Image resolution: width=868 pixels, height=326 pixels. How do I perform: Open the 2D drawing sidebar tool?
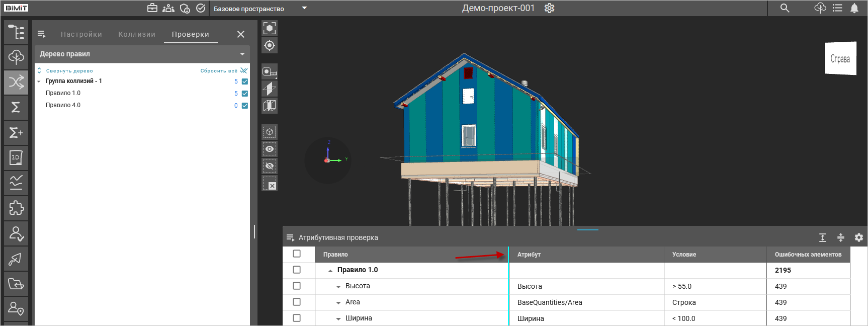[x=16, y=158]
